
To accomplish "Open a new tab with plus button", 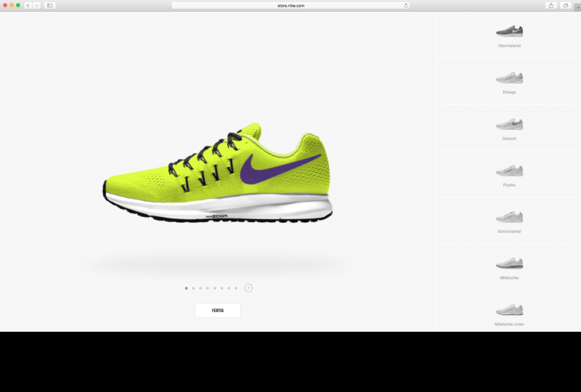I will pyautogui.click(x=577, y=6).
